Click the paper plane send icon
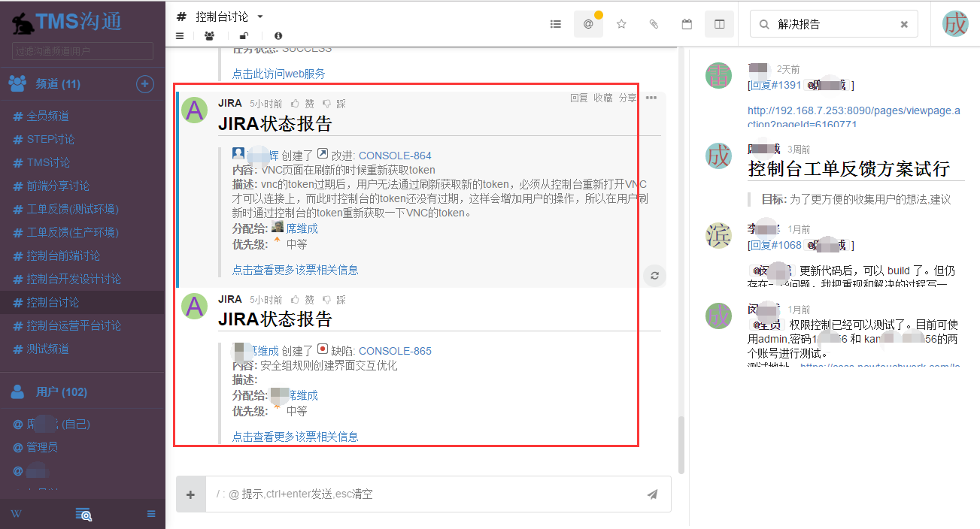Viewport: 980px width, 529px height. coord(652,494)
